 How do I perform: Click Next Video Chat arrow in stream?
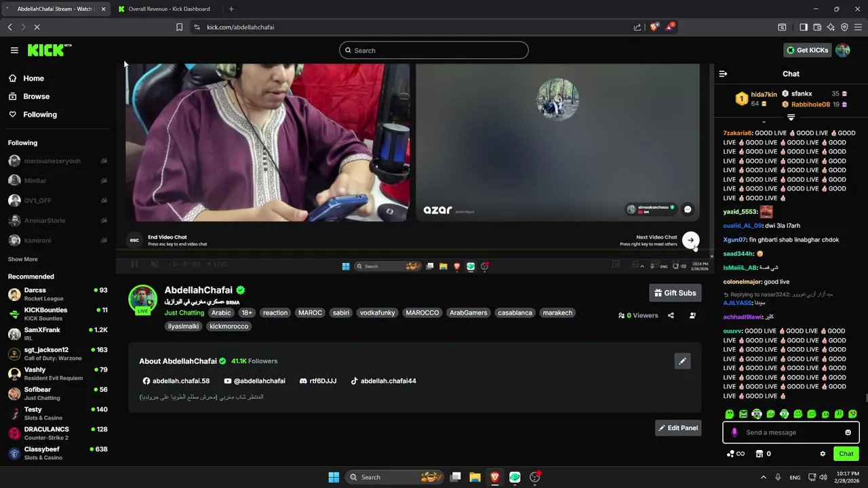[x=690, y=240]
